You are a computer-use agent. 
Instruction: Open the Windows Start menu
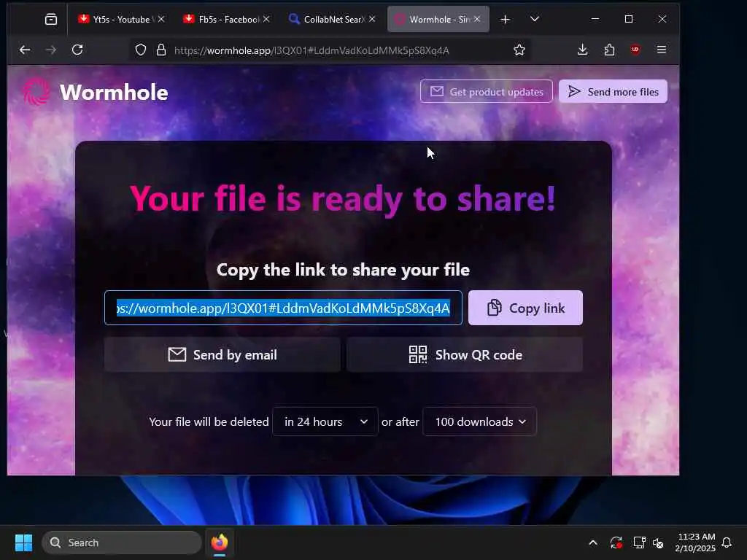pos(23,542)
